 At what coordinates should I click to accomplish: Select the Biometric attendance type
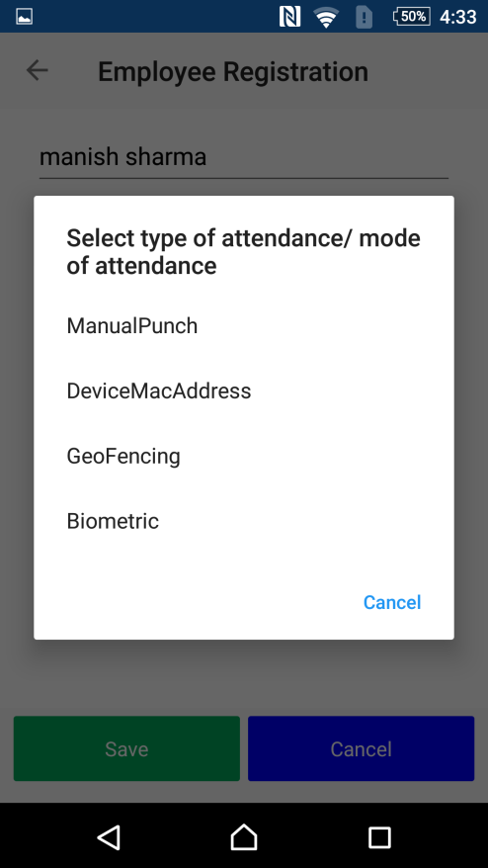pos(243,521)
